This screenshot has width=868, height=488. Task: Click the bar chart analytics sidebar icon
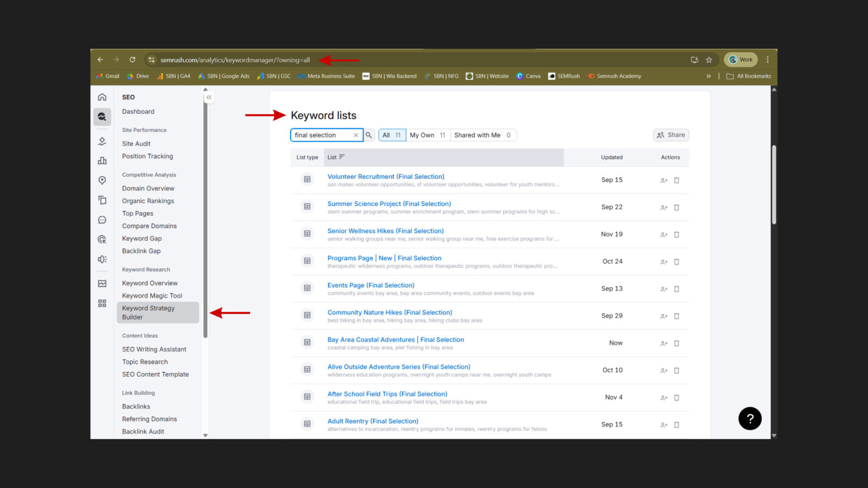[102, 160]
